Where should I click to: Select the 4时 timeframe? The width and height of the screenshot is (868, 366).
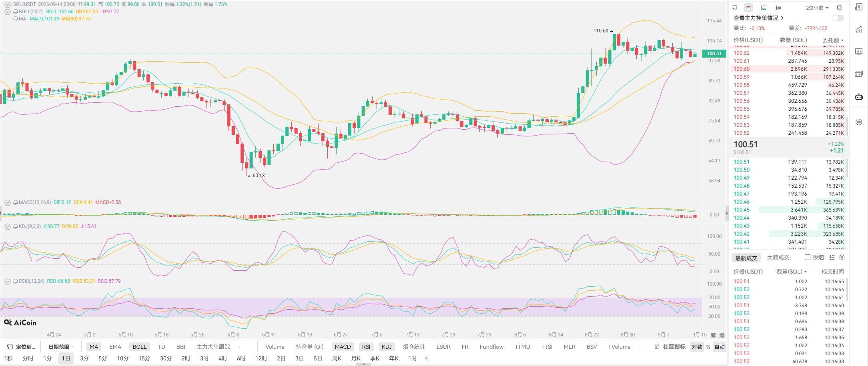(223, 358)
